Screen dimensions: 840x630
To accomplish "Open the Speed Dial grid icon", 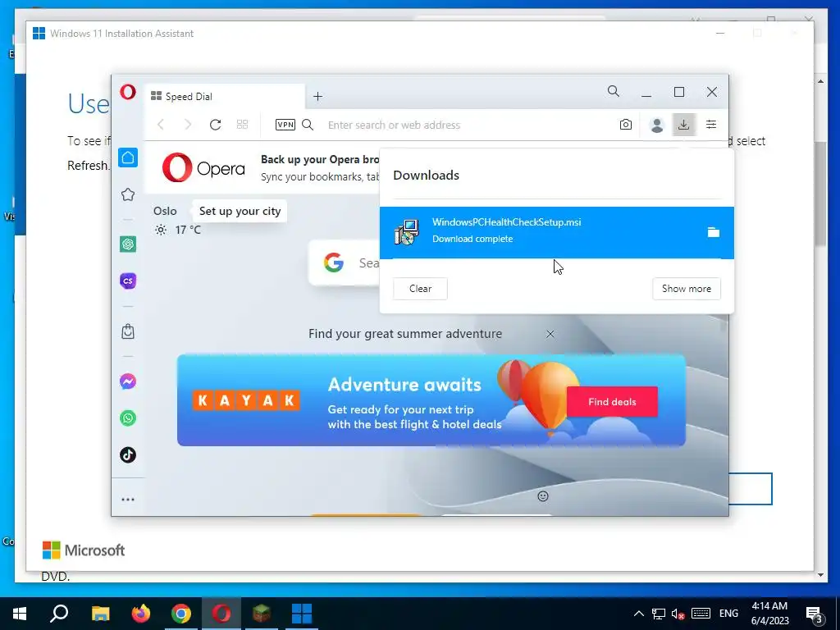I will click(x=242, y=125).
